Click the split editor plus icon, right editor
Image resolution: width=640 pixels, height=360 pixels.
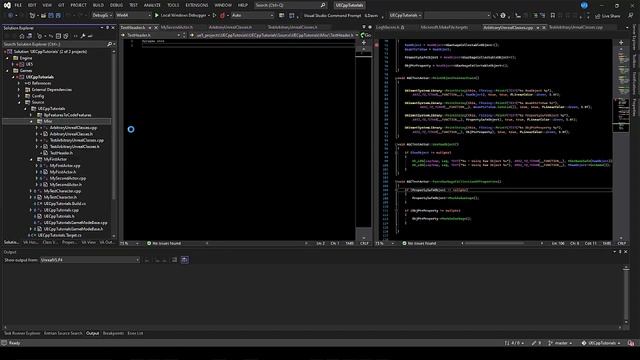point(621,42)
